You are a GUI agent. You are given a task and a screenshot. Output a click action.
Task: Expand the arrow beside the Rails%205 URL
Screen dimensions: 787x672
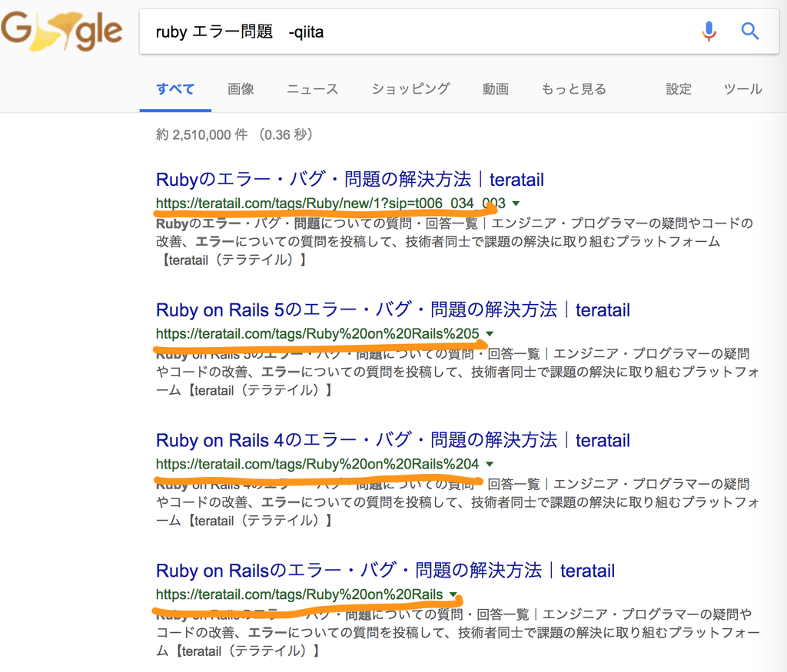click(x=490, y=333)
